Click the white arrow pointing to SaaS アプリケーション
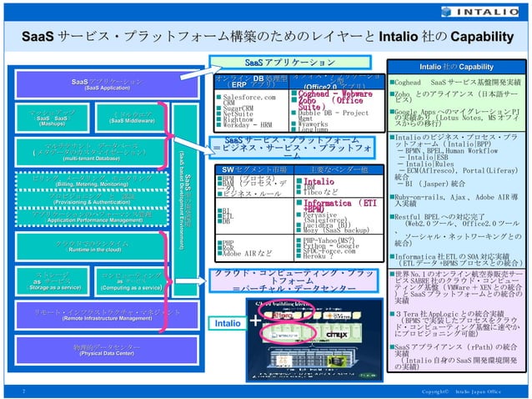The width and height of the screenshot is (532, 399). (x=201, y=73)
